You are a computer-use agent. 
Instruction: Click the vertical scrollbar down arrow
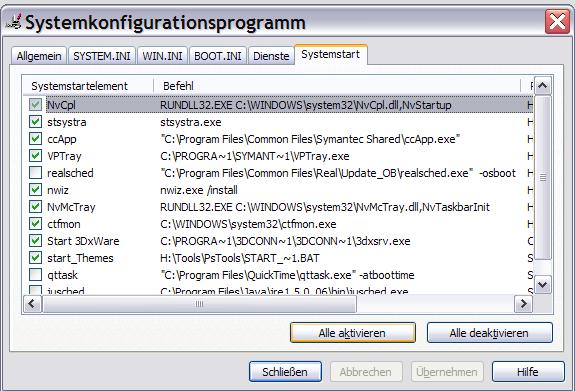tap(542, 285)
